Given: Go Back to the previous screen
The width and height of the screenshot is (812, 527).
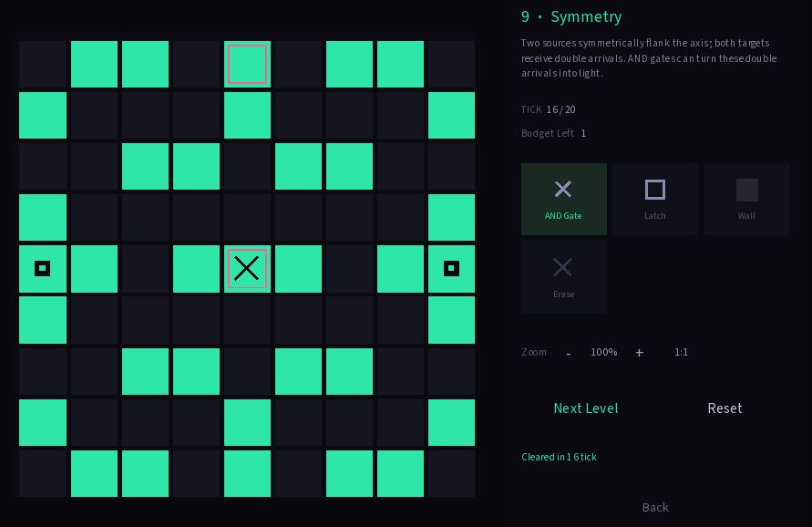Looking at the screenshot, I should tap(655, 507).
